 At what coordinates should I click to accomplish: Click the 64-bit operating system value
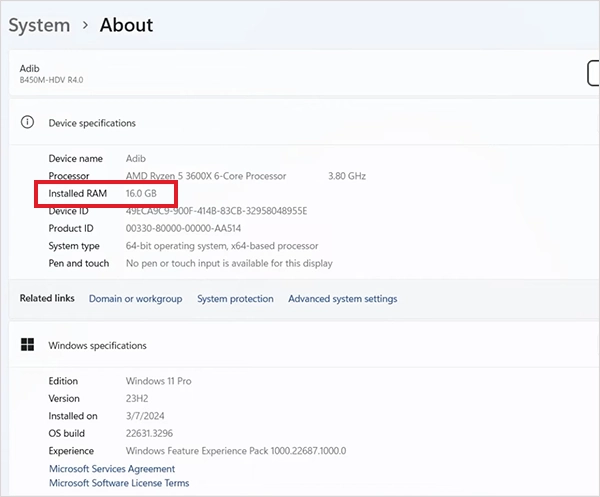222,246
